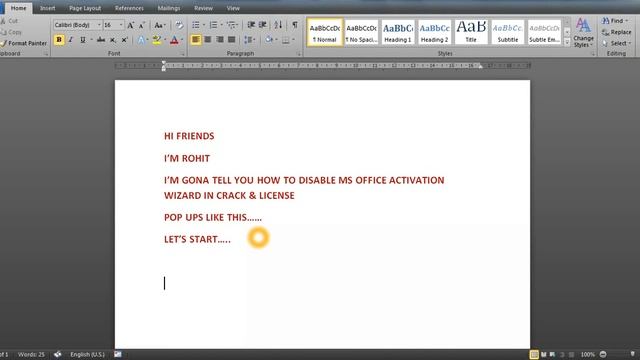The image size is (640, 360).
Task: Open Font Color dropdown arrow
Action: (182, 40)
